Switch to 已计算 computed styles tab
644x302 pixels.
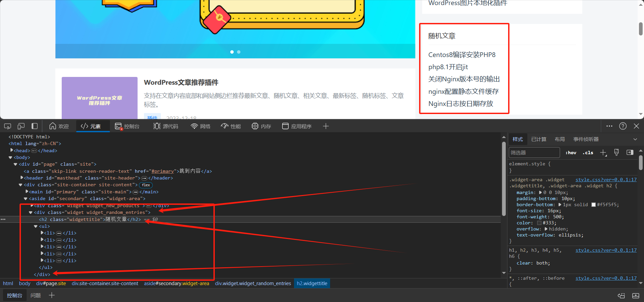click(538, 139)
